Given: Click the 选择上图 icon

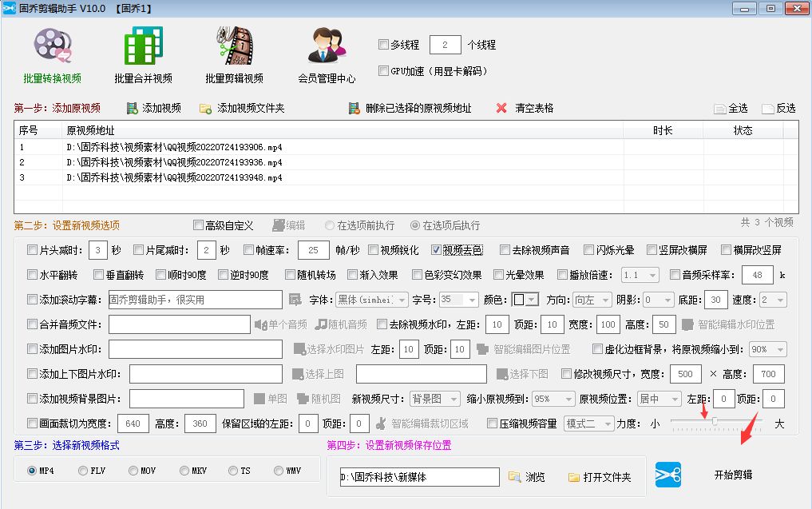Looking at the screenshot, I should (298, 374).
